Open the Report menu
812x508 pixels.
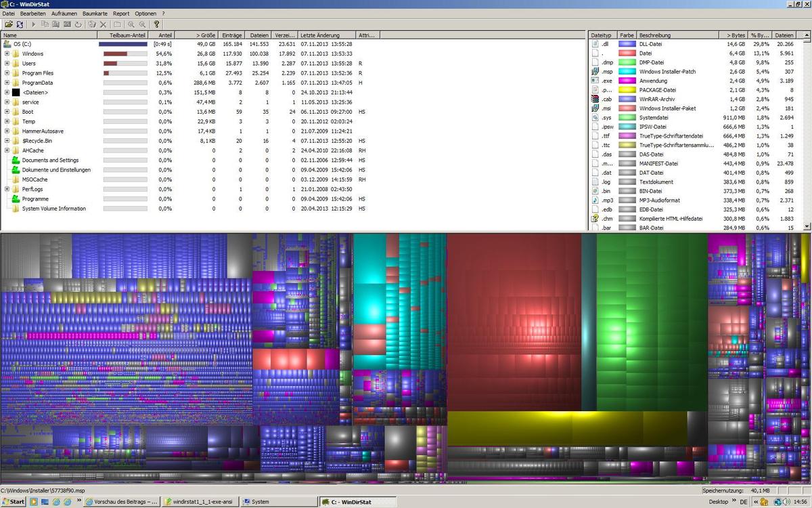coord(121,14)
